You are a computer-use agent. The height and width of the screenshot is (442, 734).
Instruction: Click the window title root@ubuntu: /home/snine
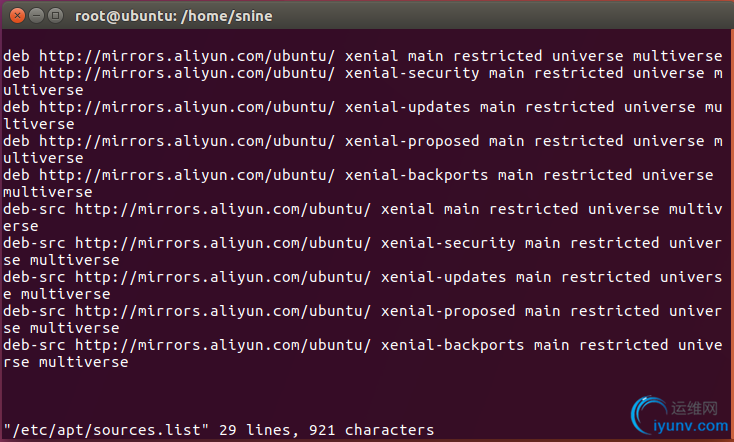[174, 16]
